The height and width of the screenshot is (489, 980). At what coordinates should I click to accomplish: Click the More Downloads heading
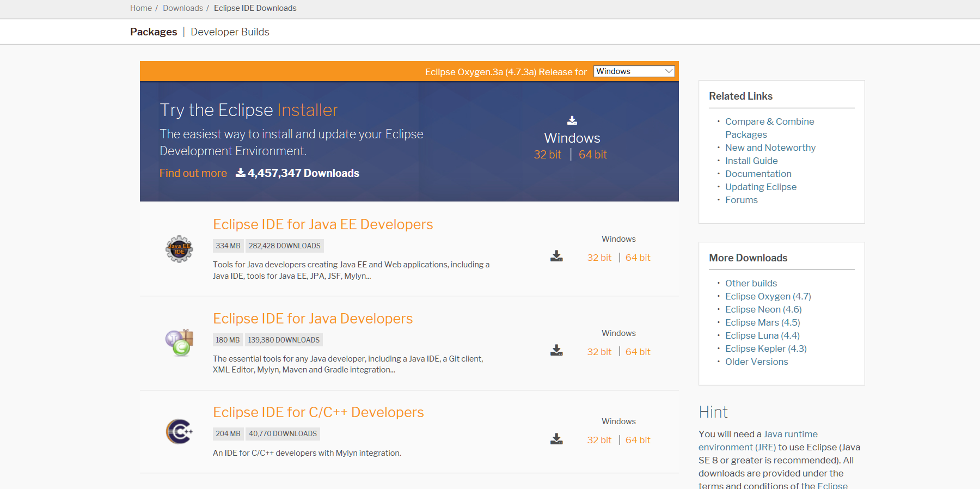coord(748,258)
